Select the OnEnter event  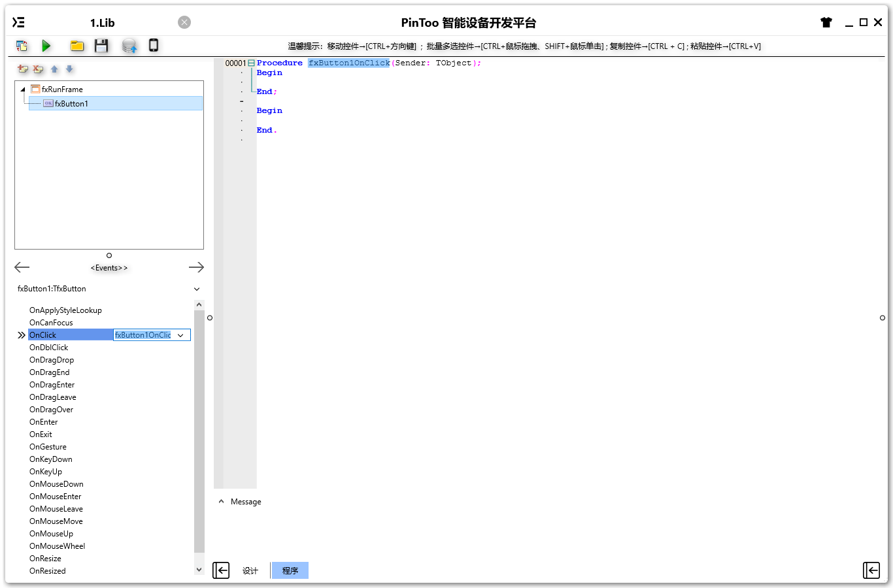[x=43, y=422]
